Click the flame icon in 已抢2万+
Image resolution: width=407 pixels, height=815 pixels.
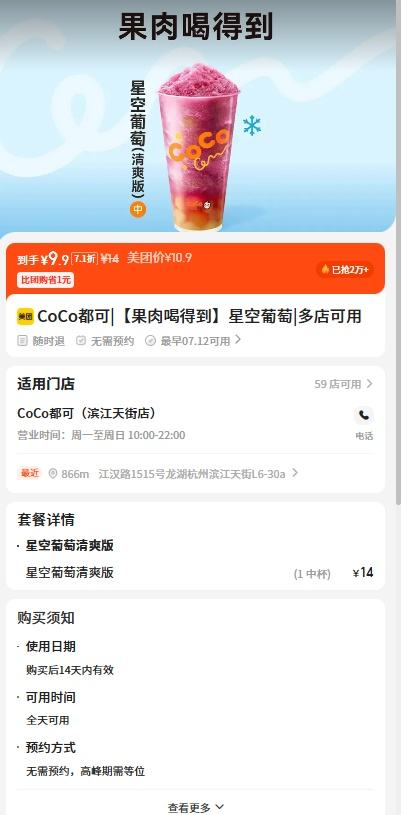coord(325,269)
